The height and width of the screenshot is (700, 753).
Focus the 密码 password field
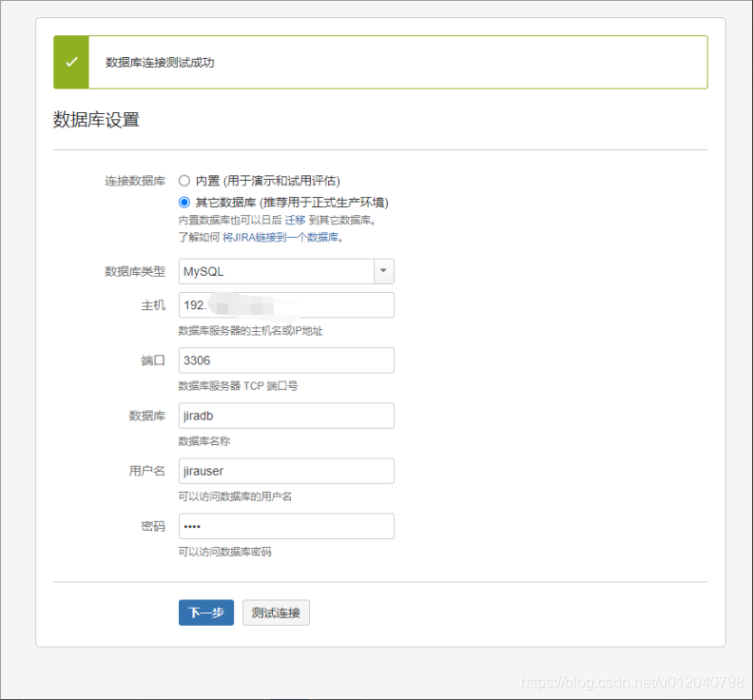(286, 526)
